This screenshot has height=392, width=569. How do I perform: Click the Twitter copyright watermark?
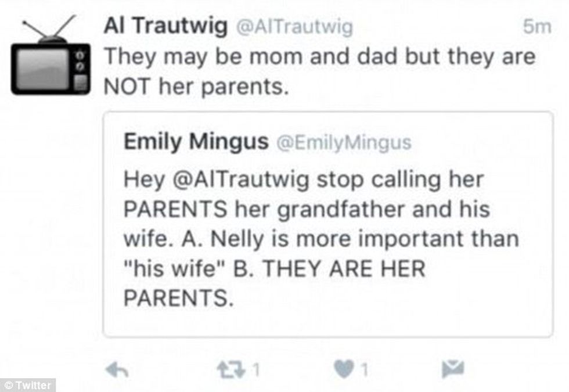coord(28,385)
